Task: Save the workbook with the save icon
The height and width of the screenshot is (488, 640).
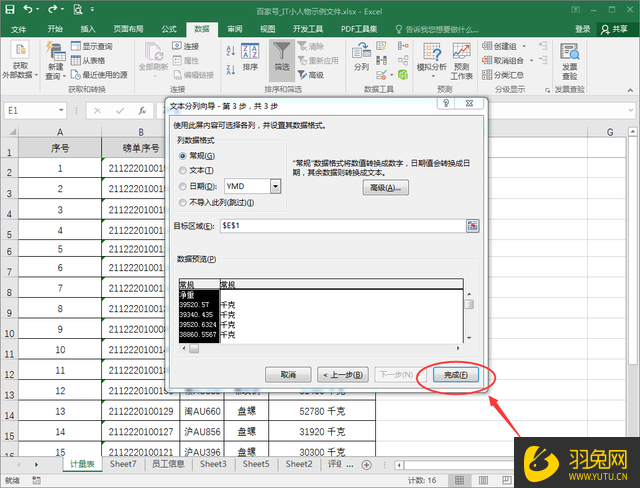Action: click(9, 9)
